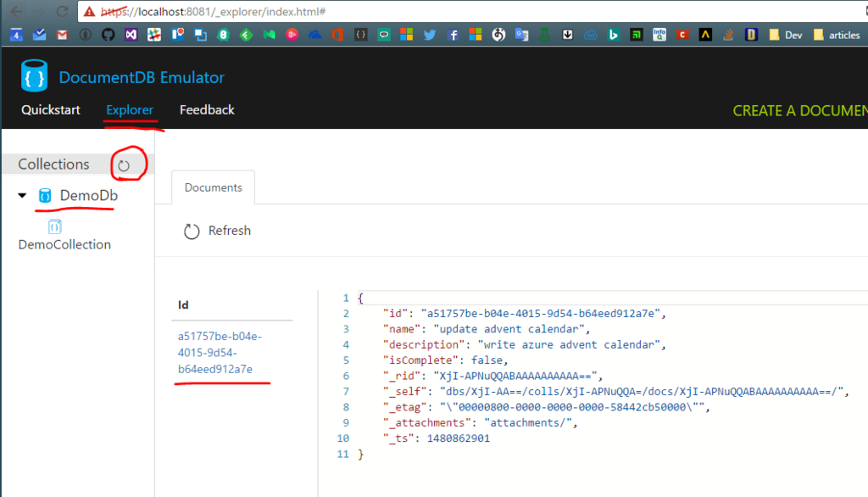This screenshot has width=868, height=497.
Task: Open the Google Translate bookmark
Action: tap(521, 35)
